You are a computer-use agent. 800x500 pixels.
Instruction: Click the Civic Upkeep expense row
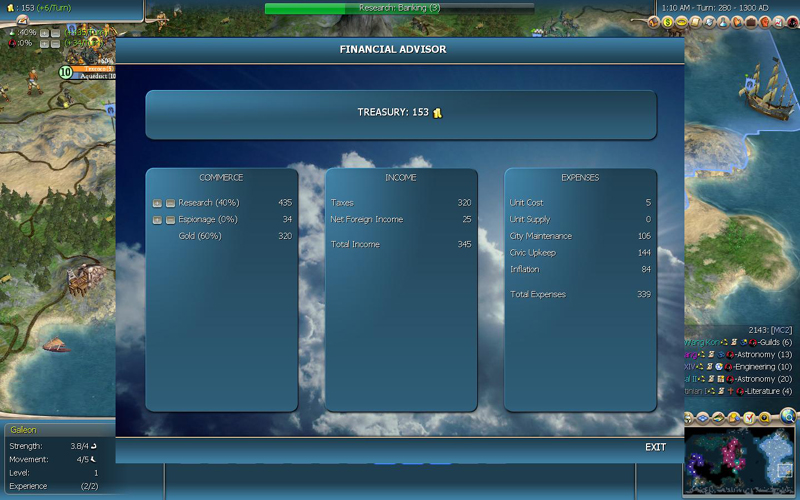(580, 253)
